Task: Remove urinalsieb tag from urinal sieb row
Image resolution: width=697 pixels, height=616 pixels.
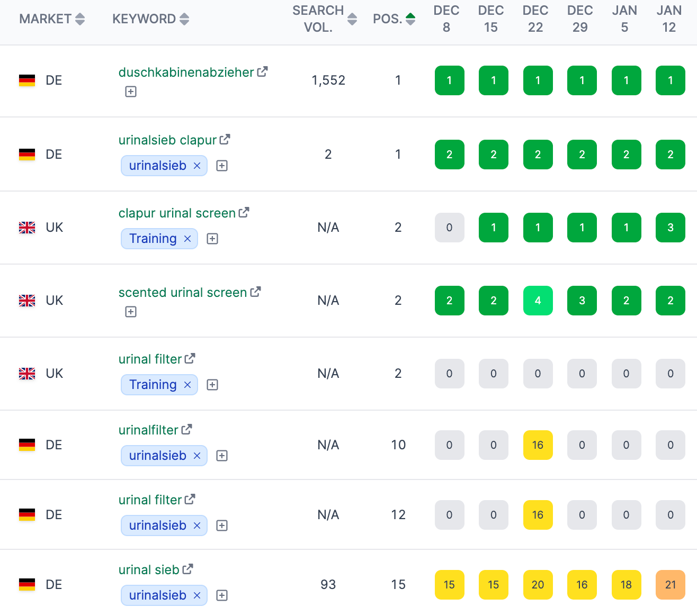Action: click(197, 595)
